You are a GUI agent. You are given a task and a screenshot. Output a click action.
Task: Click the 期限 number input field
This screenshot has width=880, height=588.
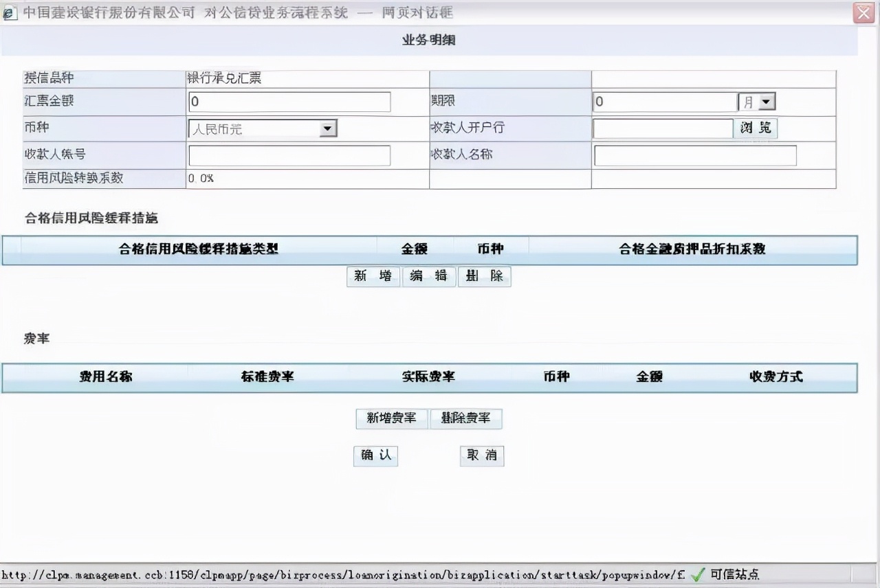pos(665,102)
